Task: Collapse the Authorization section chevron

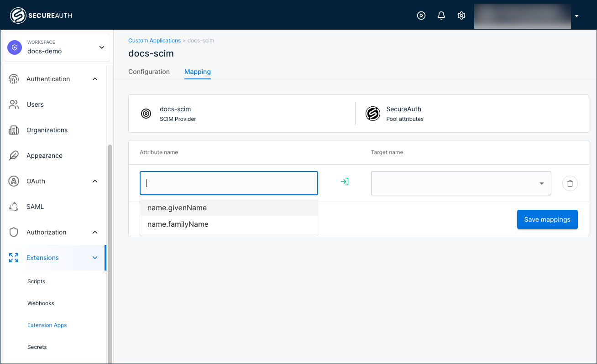Action: (x=95, y=232)
